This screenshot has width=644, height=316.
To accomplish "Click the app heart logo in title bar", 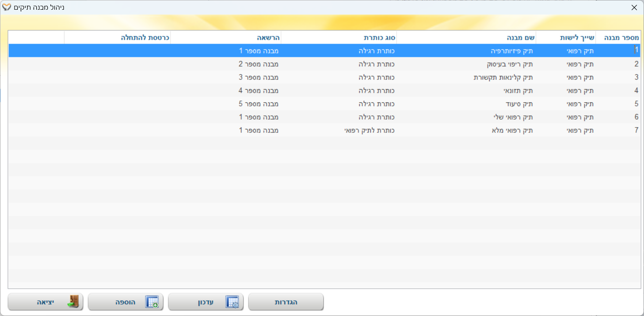I will [x=7, y=8].
